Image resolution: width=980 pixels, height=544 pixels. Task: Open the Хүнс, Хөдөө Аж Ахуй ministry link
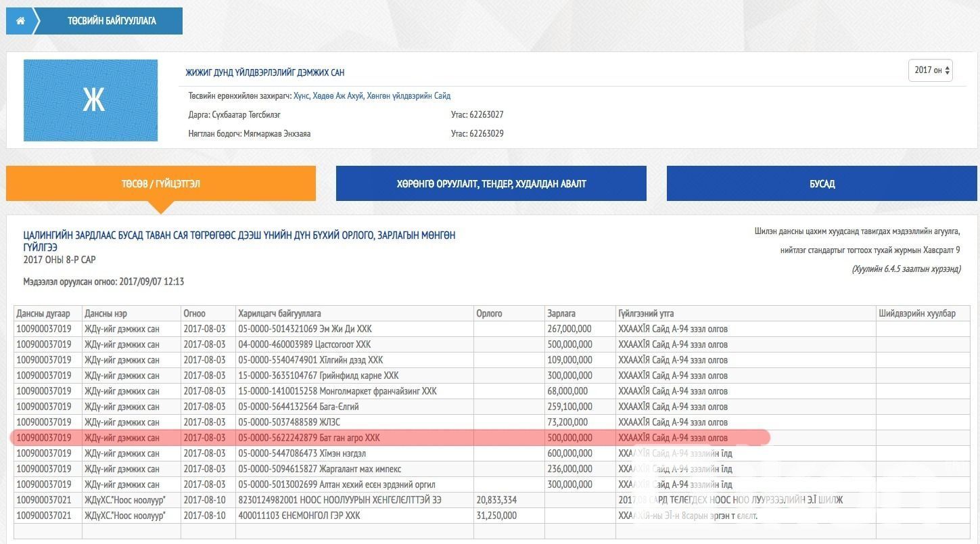[x=371, y=96]
